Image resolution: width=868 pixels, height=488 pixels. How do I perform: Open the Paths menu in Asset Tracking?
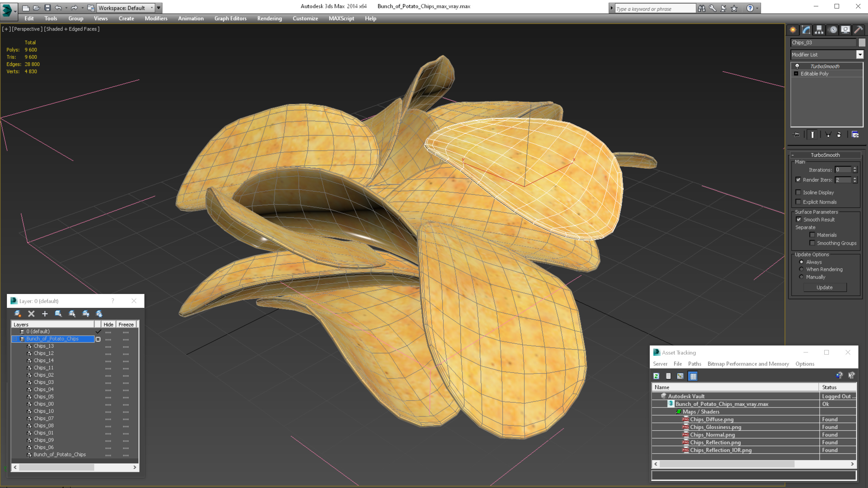694,364
